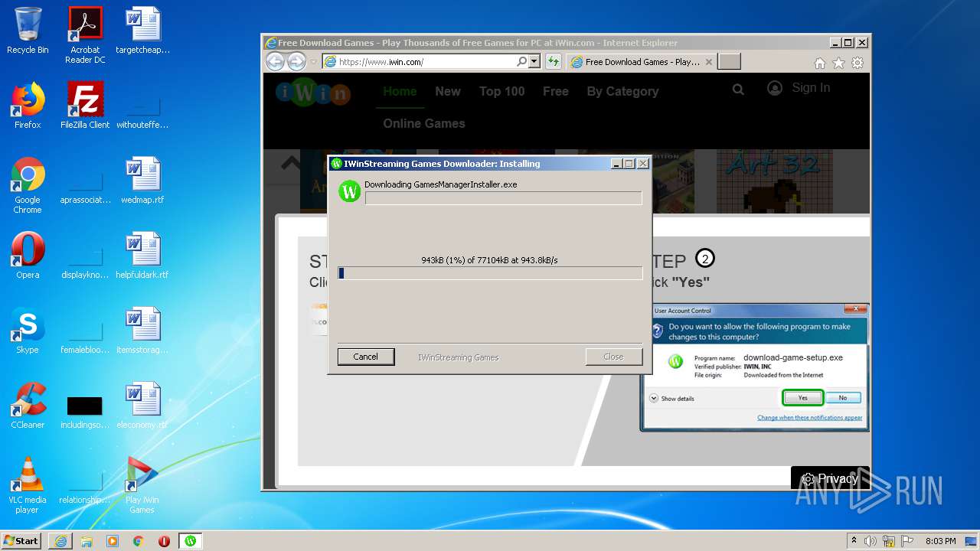Click the https://www.iwin.com/ address field
This screenshot has height=551, width=980.
[x=426, y=62]
